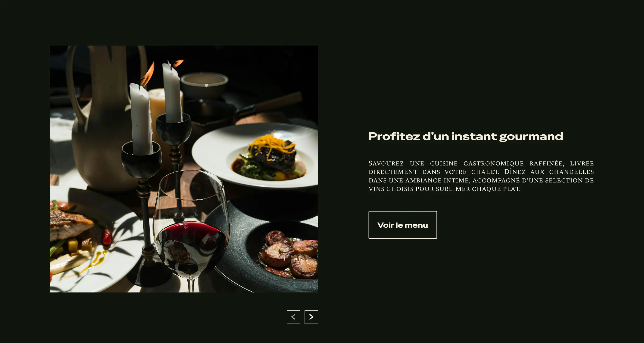Click "Dînez aux chandelles" in the description
The image size is (644, 343).
549,172
